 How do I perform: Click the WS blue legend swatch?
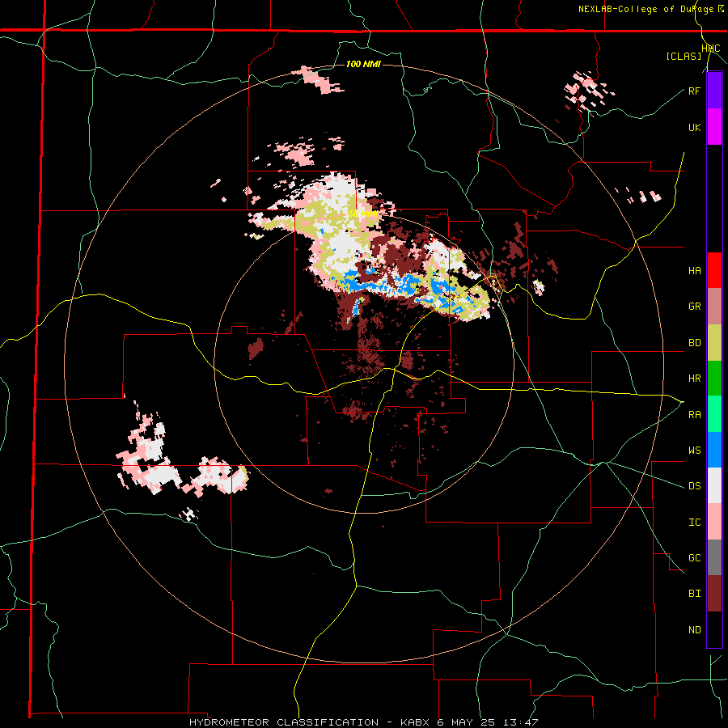[714, 450]
